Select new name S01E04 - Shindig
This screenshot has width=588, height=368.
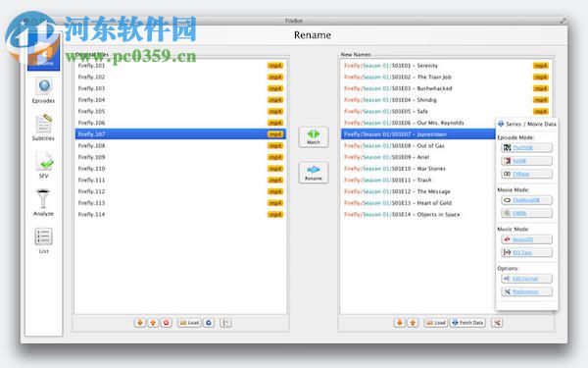446,100
